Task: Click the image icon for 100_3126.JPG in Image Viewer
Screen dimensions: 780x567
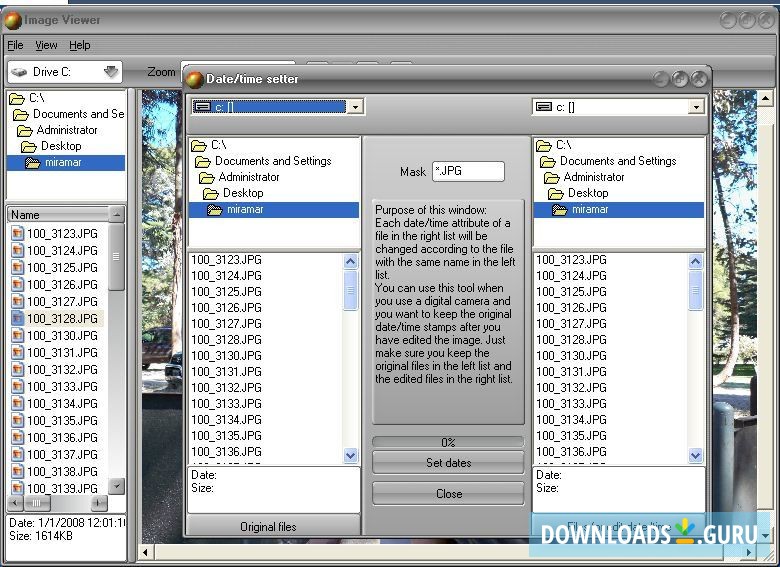Action: 17,284
